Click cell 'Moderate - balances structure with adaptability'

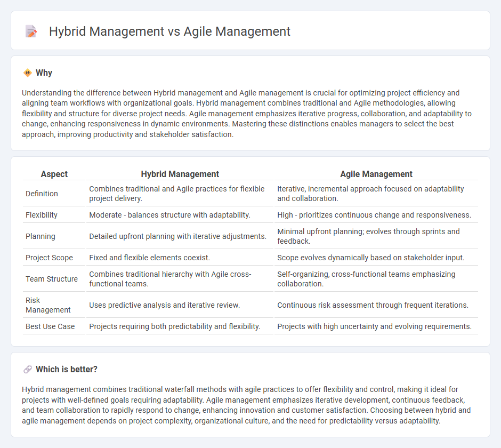(180, 215)
